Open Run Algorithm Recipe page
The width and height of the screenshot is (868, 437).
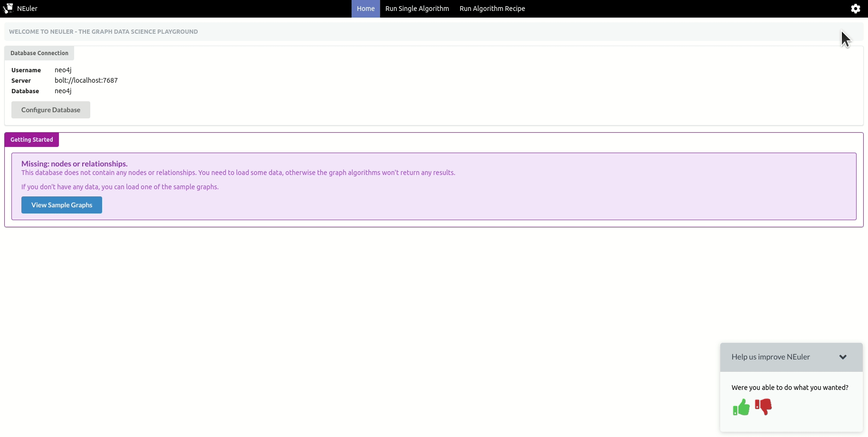click(x=492, y=9)
